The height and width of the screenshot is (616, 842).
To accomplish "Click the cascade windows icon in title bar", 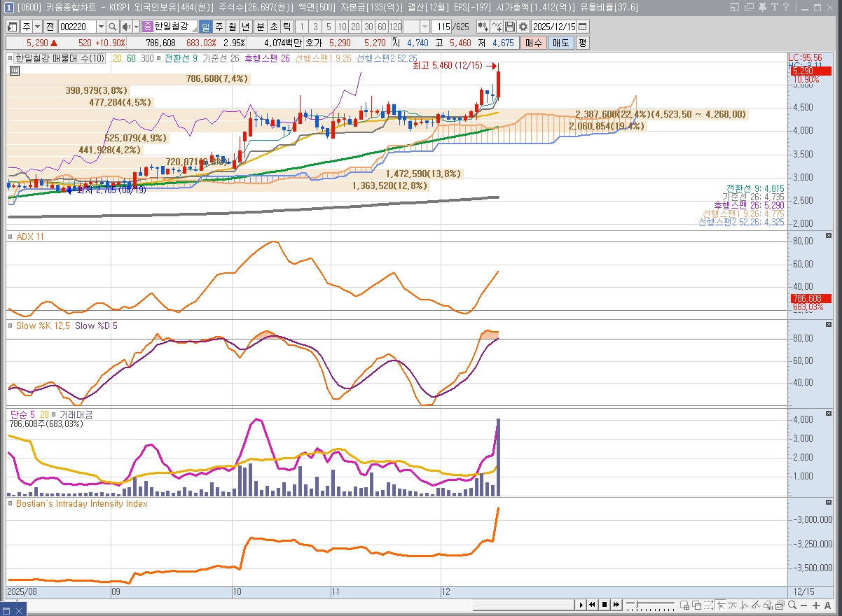I will (748, 7).
